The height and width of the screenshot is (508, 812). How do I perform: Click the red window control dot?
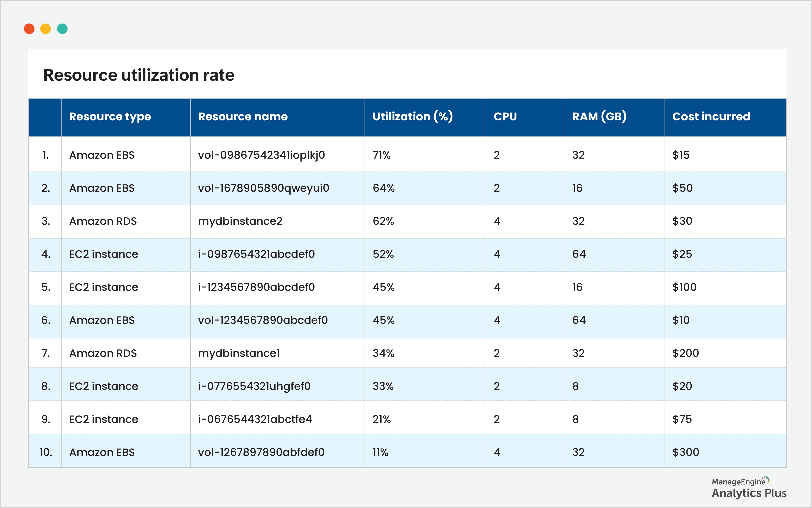[29, 29]
